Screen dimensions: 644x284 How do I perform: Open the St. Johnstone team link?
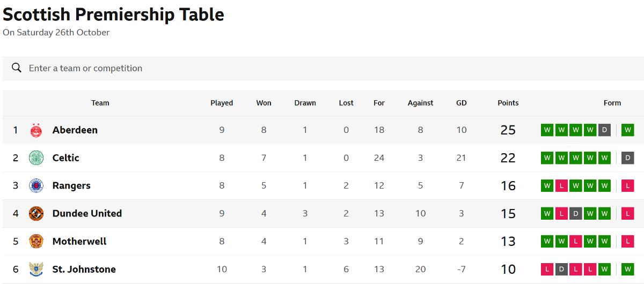click(84, 269)
